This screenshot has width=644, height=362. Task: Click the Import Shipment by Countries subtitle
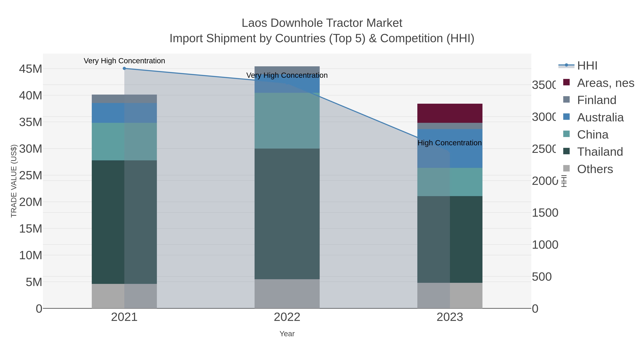[322, 38]
